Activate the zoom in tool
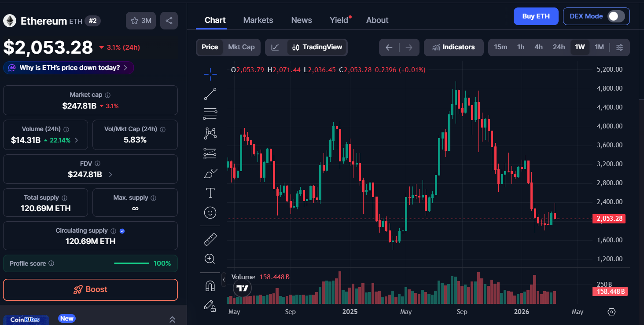Screen dimensions: 644x325 pyautogui.click(x=210, y=259)
